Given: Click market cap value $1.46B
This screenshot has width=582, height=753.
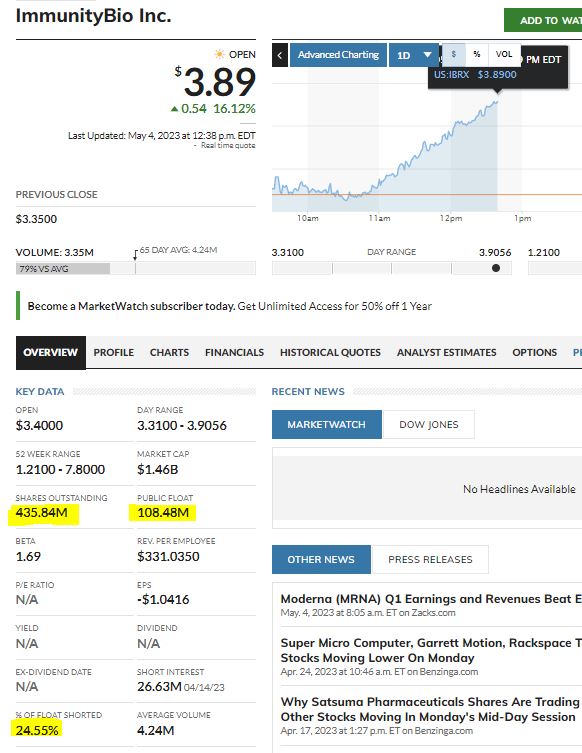Looking at the screenshot, I should pos(158,469).
